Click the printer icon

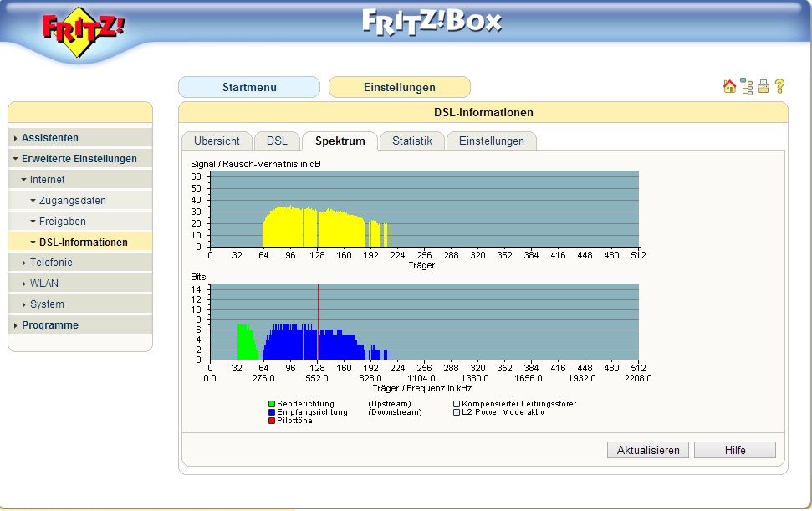pos(763,86)
